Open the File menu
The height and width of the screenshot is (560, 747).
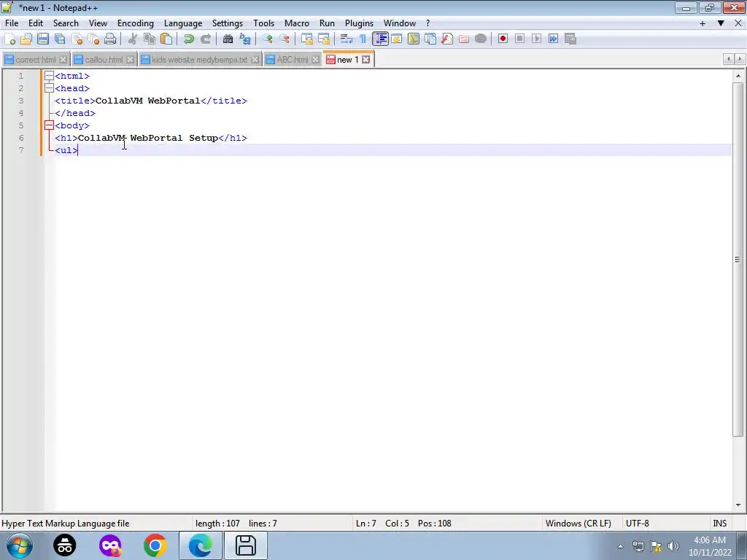click(x=12, y=23)
